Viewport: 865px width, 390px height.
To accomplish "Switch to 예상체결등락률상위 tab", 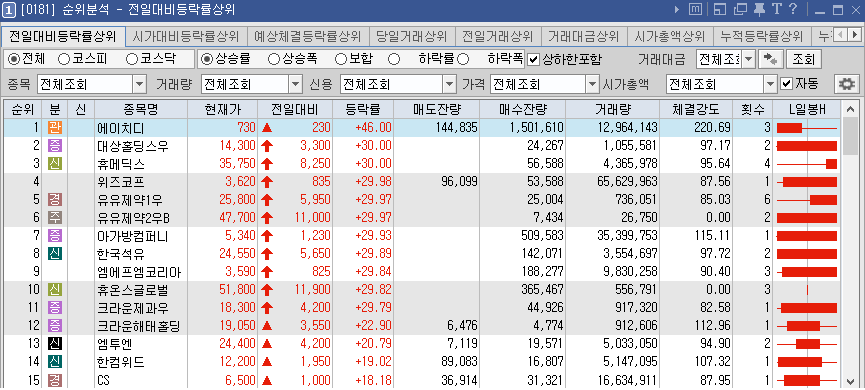I will coord(307,37).
